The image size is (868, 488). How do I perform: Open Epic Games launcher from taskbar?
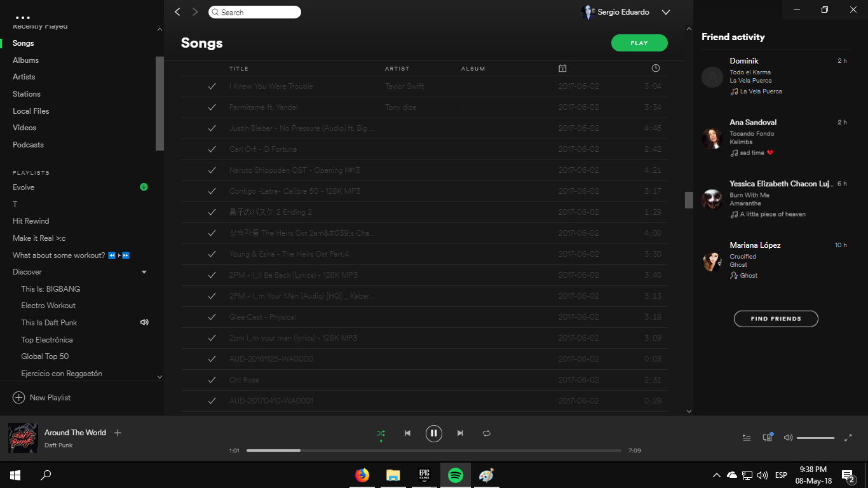[424, 475]
